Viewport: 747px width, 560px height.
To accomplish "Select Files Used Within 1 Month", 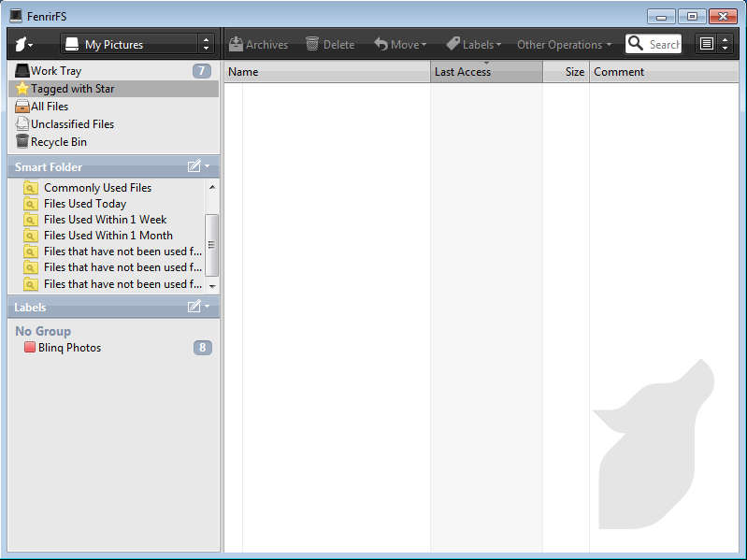I will pyautogui.click(x=108, y=236).
